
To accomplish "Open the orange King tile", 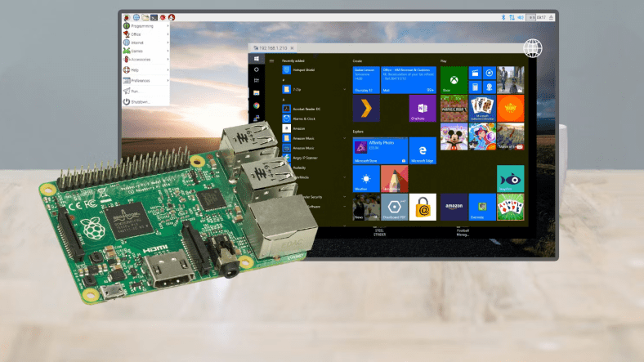I will pyautogui.click(x=511, y=109).
